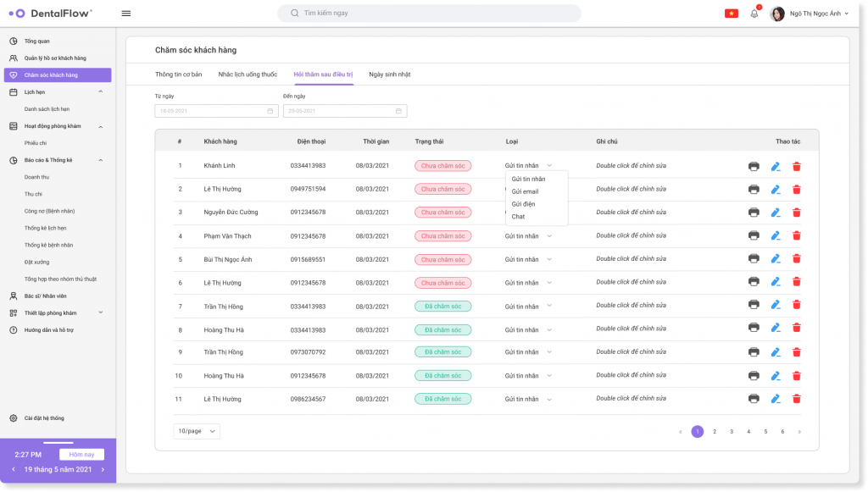Print row 6 record
The image size is (868, 492).
coord(754,282)
